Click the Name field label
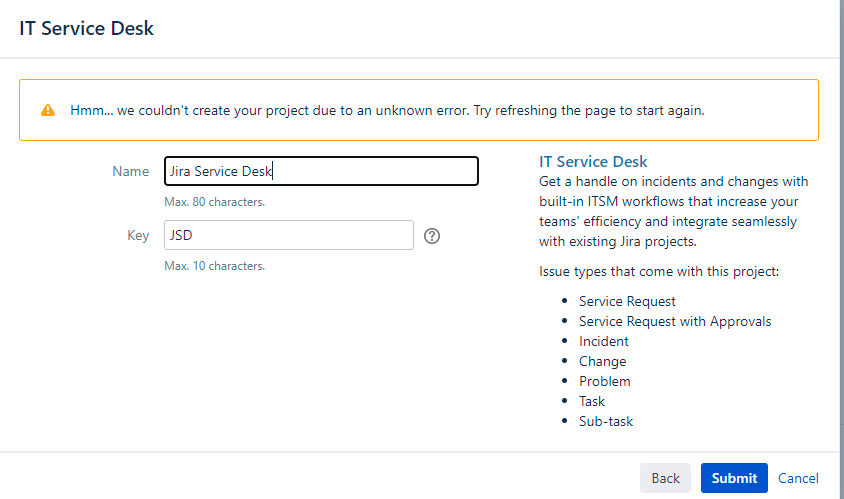The image size is (844, 499). point(130,171)
